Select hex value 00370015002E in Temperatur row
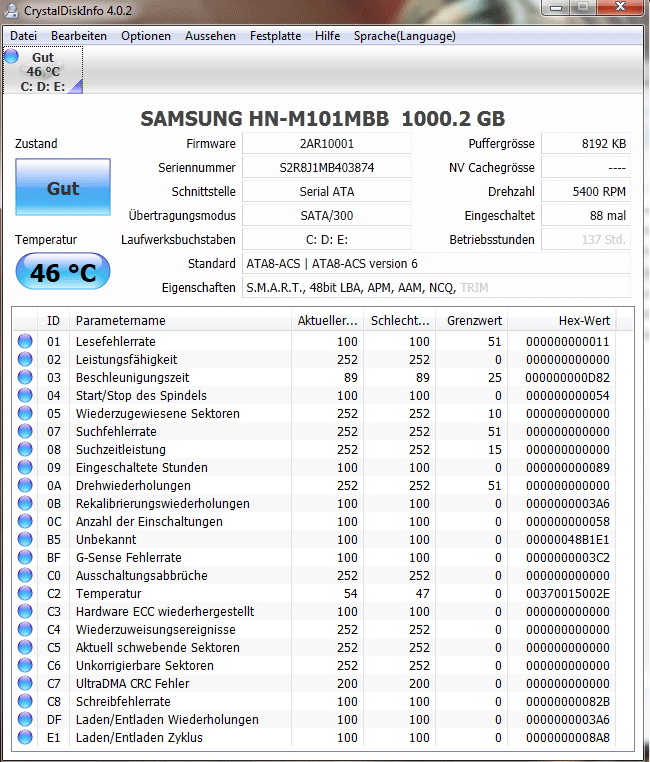650x762 pixels. coord(567,593)
